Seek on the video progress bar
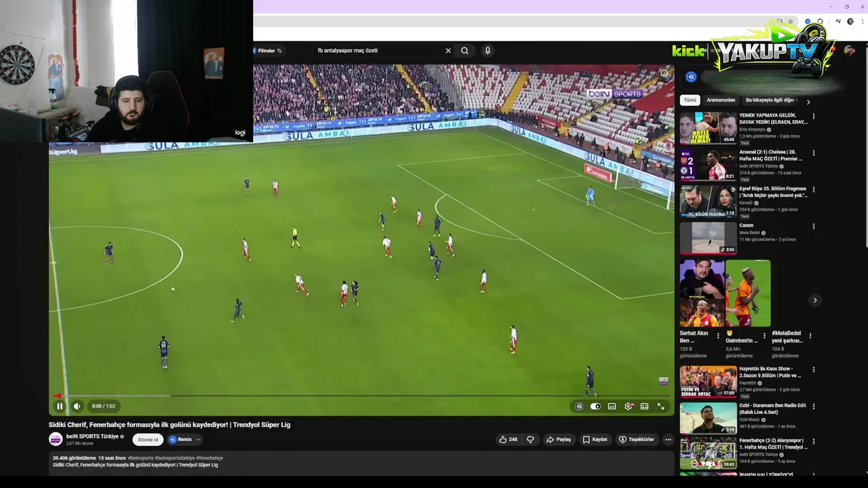Viewport: 868px width, 488px height. click(x=362, y=396)
